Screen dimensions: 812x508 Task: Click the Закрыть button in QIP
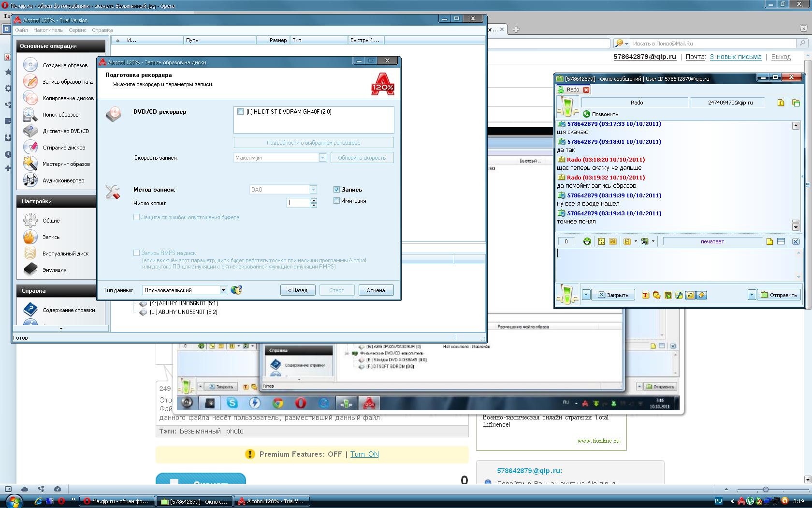click(613, 295)
